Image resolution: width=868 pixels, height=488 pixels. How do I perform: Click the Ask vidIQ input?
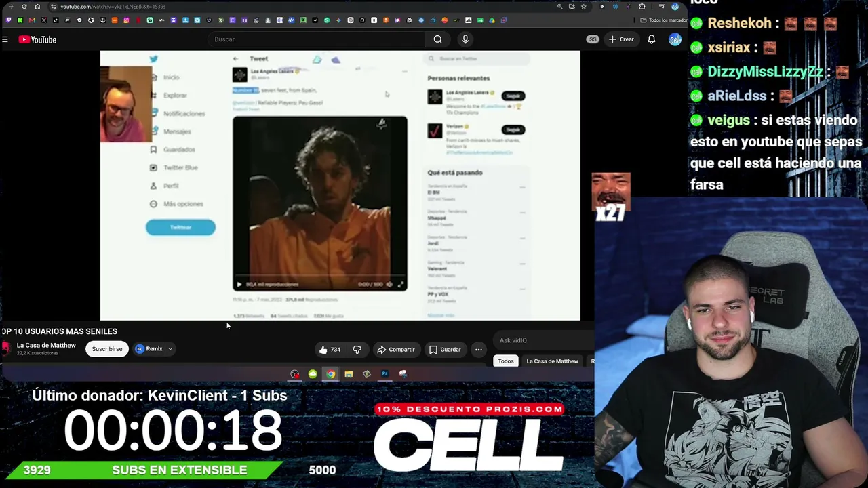coord(544,340)
